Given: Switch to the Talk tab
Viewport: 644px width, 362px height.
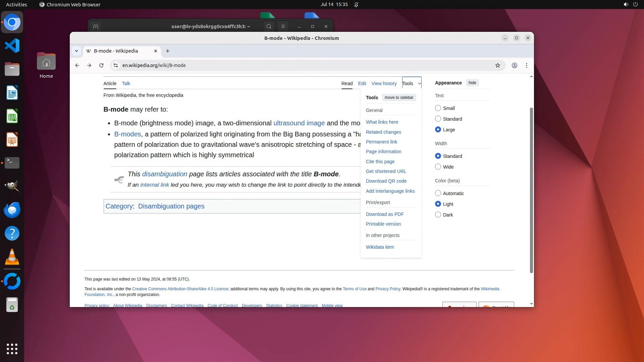Looking at the screenshot, I should coord(126,83).
